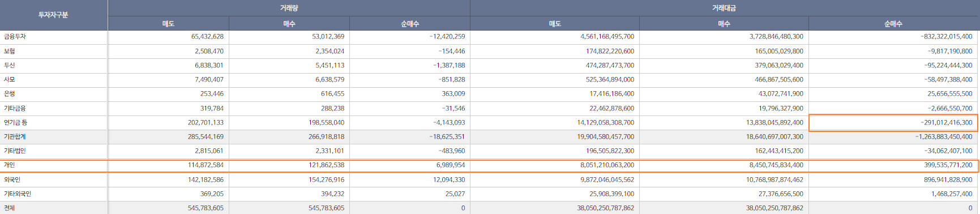Select the 기타금융 row label
Image resolution: width=980 pixels, height=214 pixels.
15,108
